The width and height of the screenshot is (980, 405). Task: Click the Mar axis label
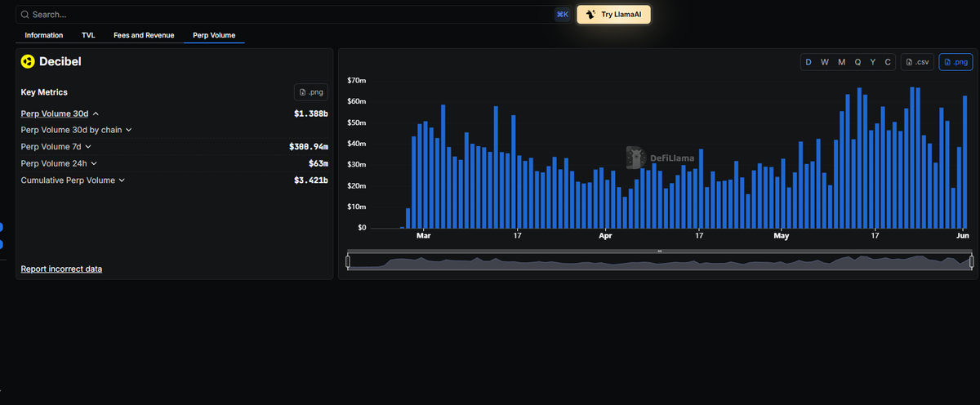[x=423, y=236]
